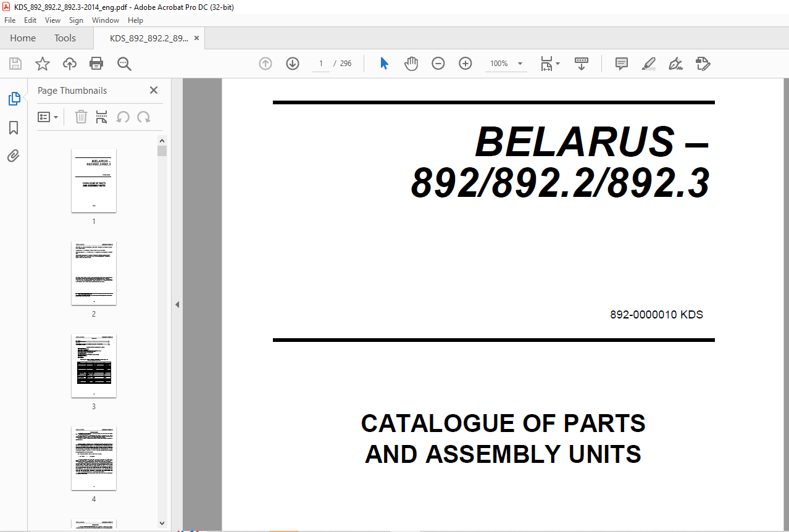Click the CATALOGUE OF PARTS heading

tap(503, 423)
